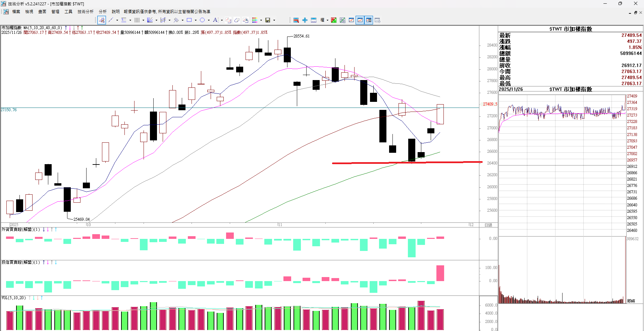The image size is (644, 331).
Task: Expand the 權 adjustment dropdown arrow
Action: (327, 20)
